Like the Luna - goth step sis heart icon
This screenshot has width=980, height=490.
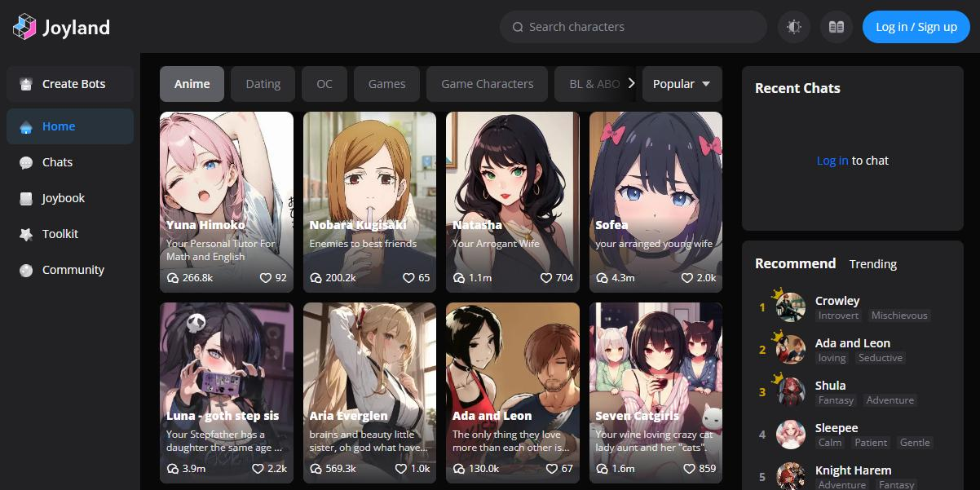(258, 469)
